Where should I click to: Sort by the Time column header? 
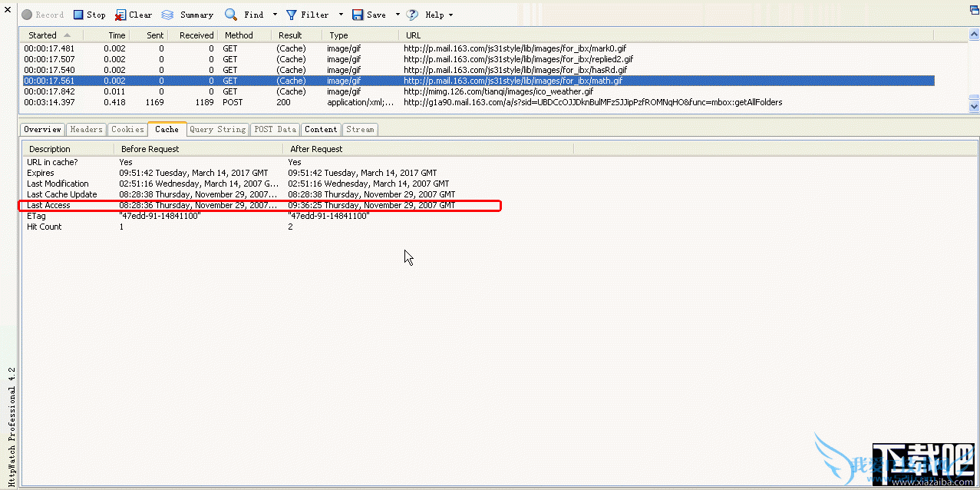[107, 35]
